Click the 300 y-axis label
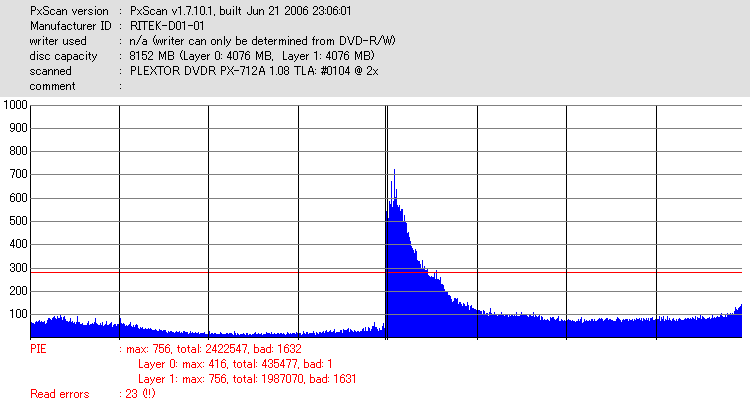 [x=18, y=268]
